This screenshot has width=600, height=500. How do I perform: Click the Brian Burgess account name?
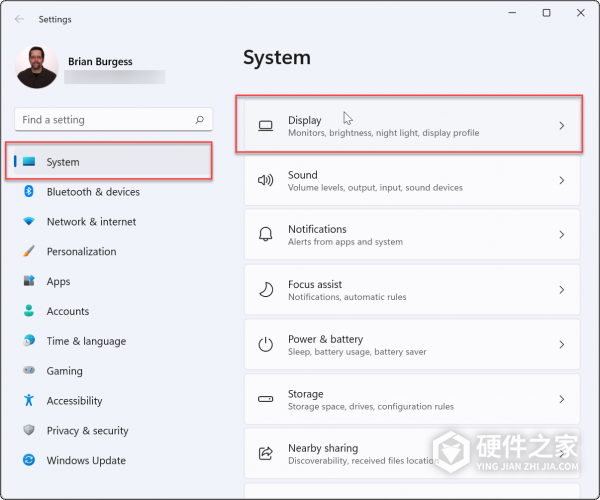100,62
